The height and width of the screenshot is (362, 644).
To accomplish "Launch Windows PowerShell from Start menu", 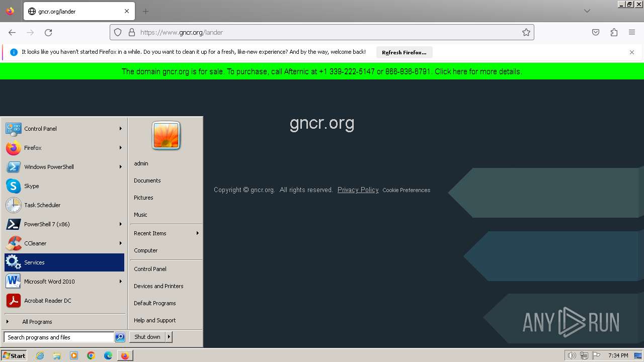I will (64, 167).
